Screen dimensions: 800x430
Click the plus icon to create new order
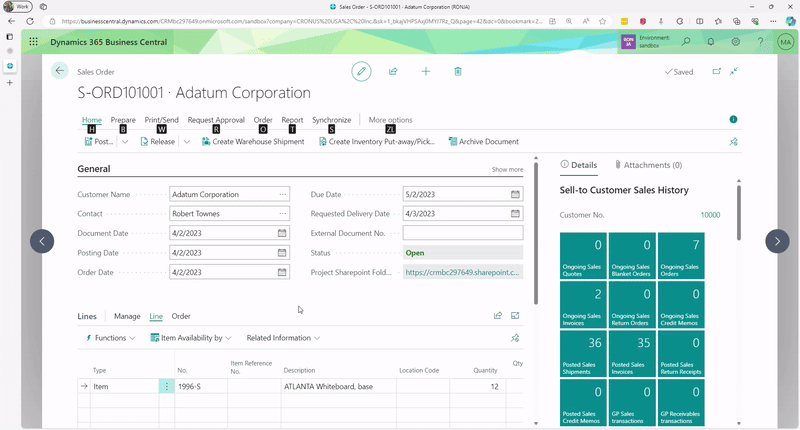[426, 71]
